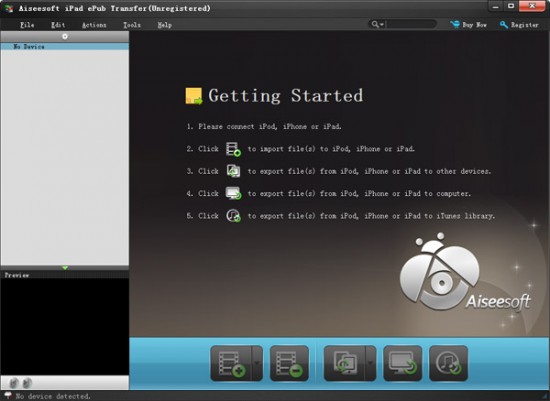Viewport: 550px width, 401px height.
Task: Click step 1 text about connecting iPod
Action: [264, 126]
